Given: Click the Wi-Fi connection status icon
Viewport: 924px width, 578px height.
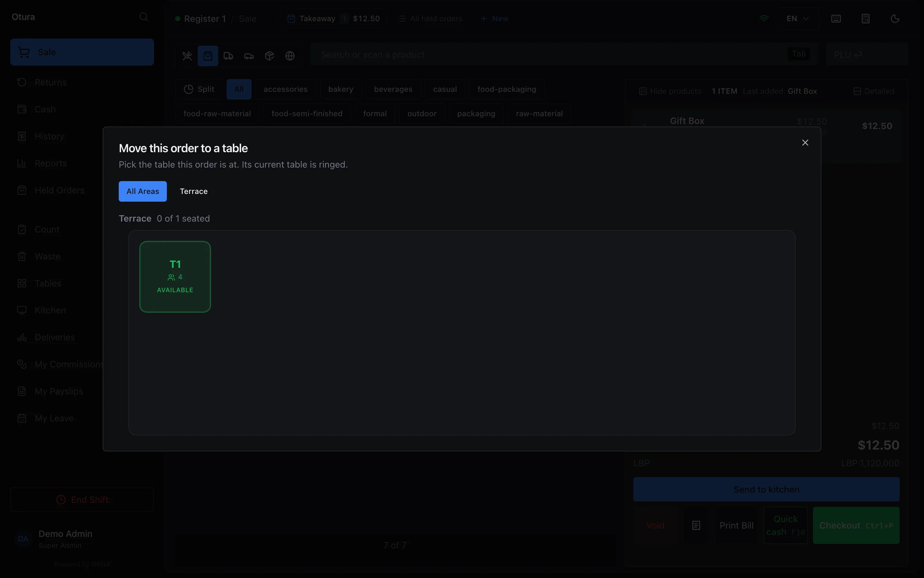Looking at the screenshot, I should click(764, 18).
